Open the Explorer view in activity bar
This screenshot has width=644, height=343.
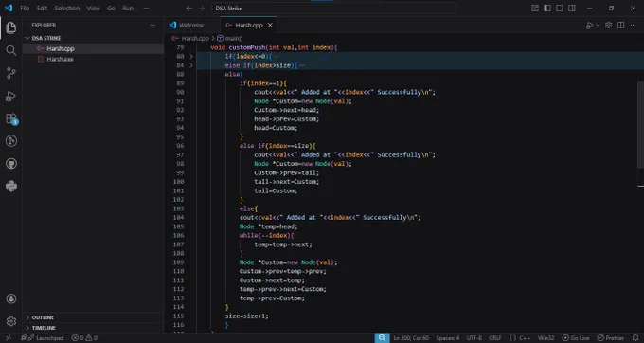tap(11, 27)
